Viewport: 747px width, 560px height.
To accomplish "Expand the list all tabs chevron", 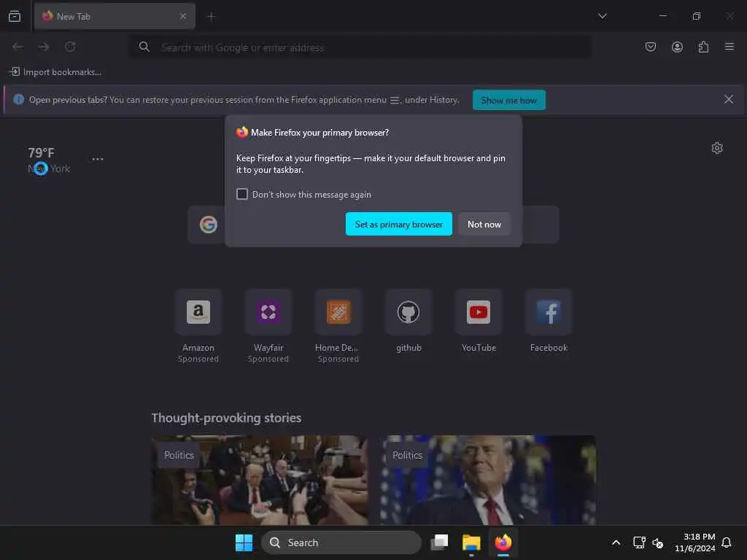I will tap(603, 16).
